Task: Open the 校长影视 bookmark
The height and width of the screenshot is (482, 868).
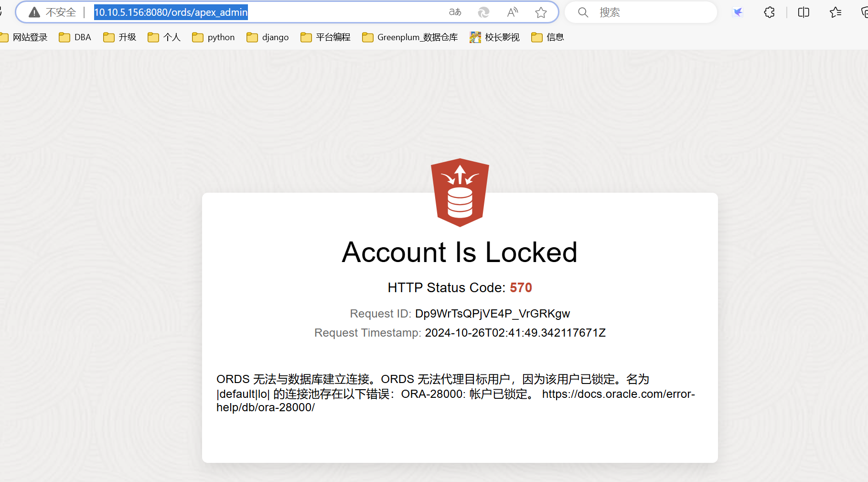Action: [495, 37]
